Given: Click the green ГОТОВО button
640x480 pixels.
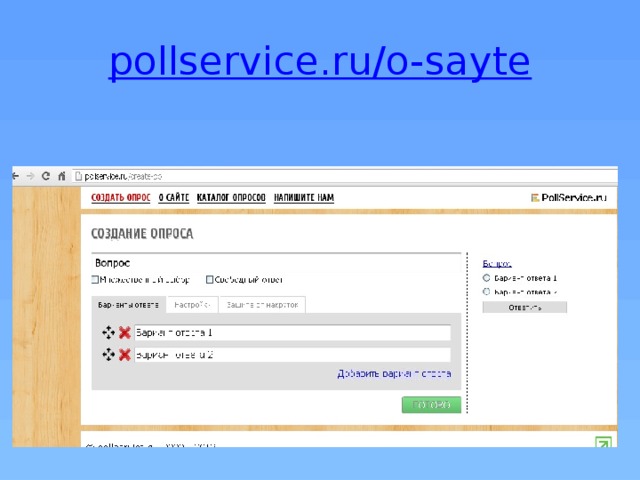Looking at the screenshot, I should [431, 405].
